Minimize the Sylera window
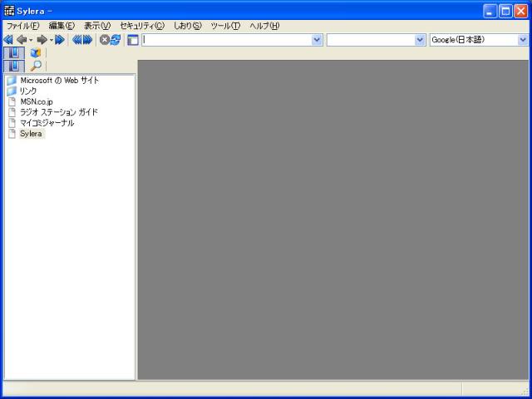Viewport: 532px width, 399px height. (490, 11)
